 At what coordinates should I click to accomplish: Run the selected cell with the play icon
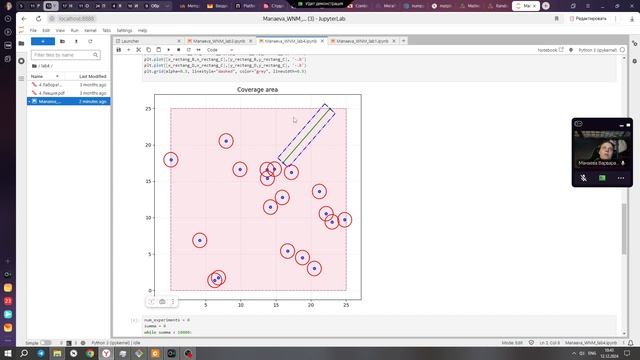[x=169, y=50]
